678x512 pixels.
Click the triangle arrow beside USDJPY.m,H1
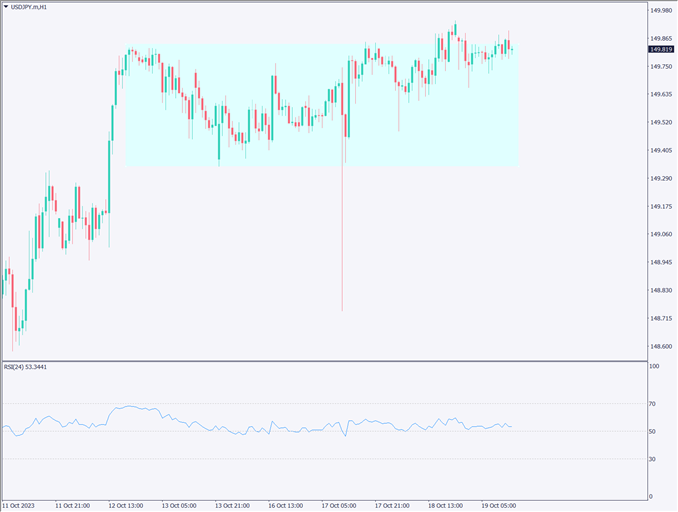[5, 7]
